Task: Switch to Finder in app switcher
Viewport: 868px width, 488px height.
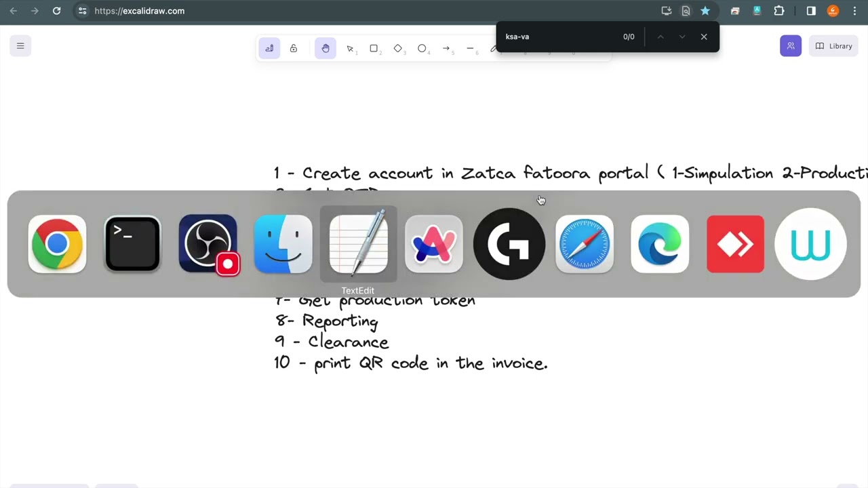Action: (283, 244)
